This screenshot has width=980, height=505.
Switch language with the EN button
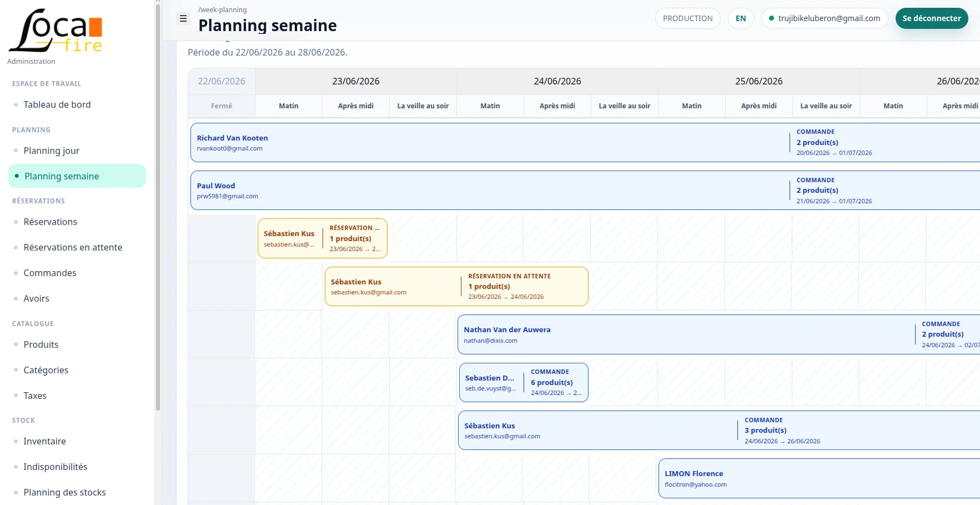(741, 18)
